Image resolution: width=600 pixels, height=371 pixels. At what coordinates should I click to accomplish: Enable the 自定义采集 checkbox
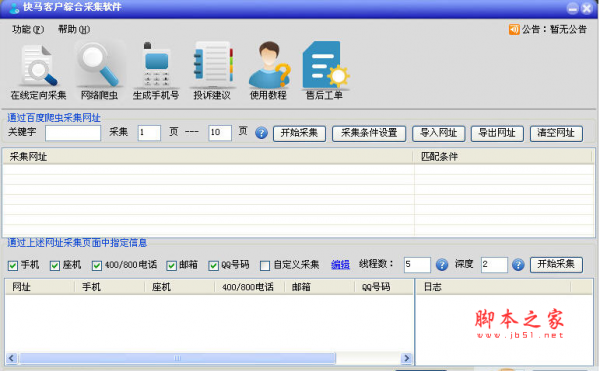pos(265,265)
